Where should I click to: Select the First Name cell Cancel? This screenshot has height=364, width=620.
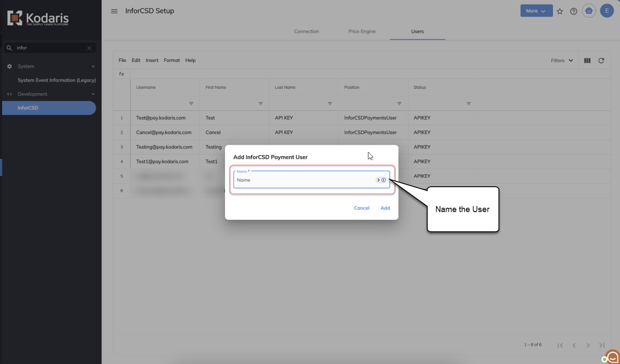(x=234, y=132)
